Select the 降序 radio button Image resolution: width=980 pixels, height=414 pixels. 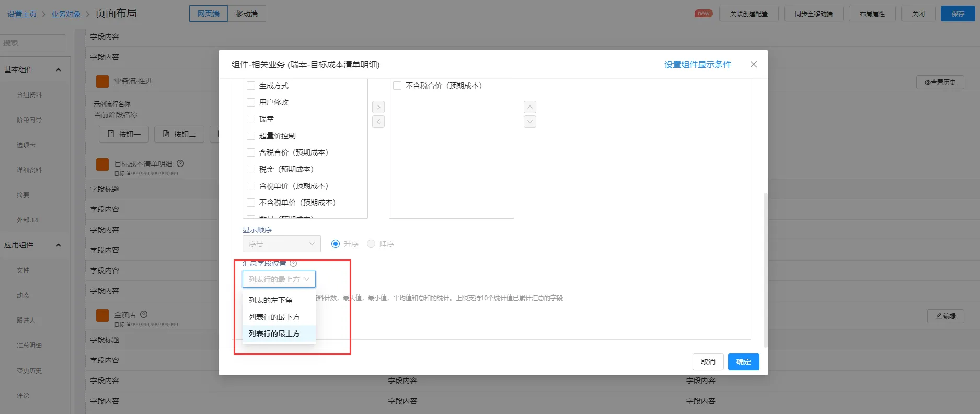pyautogui.click(x=371, y=244)
